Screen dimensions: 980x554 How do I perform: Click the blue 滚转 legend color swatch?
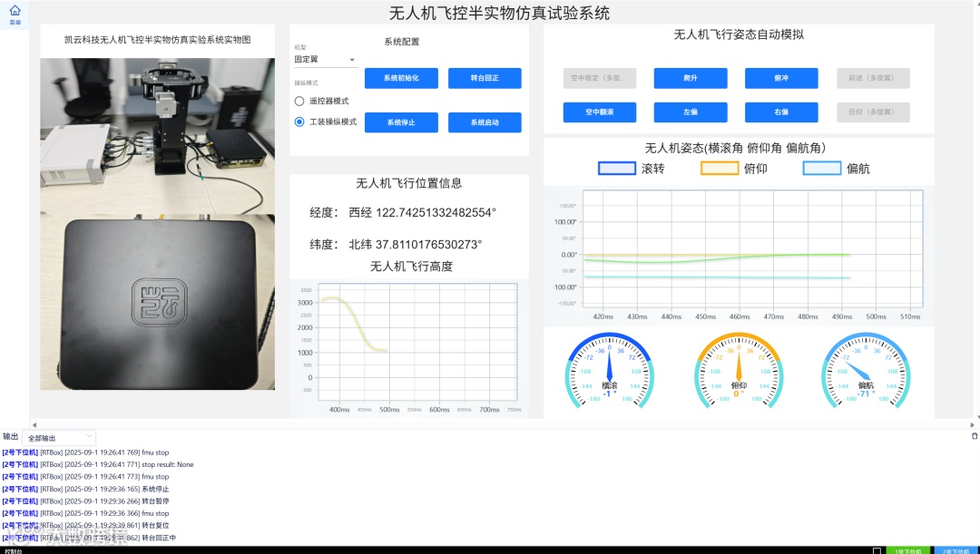point(615,168)
